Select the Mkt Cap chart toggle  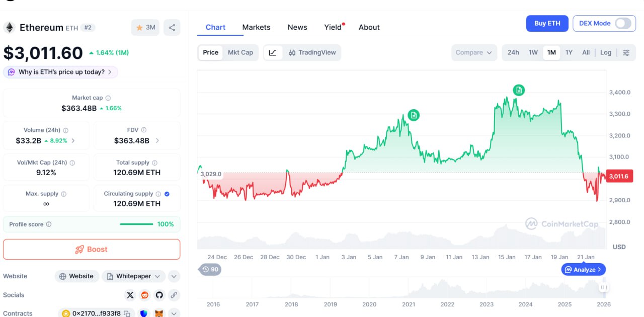click(240, 52)
